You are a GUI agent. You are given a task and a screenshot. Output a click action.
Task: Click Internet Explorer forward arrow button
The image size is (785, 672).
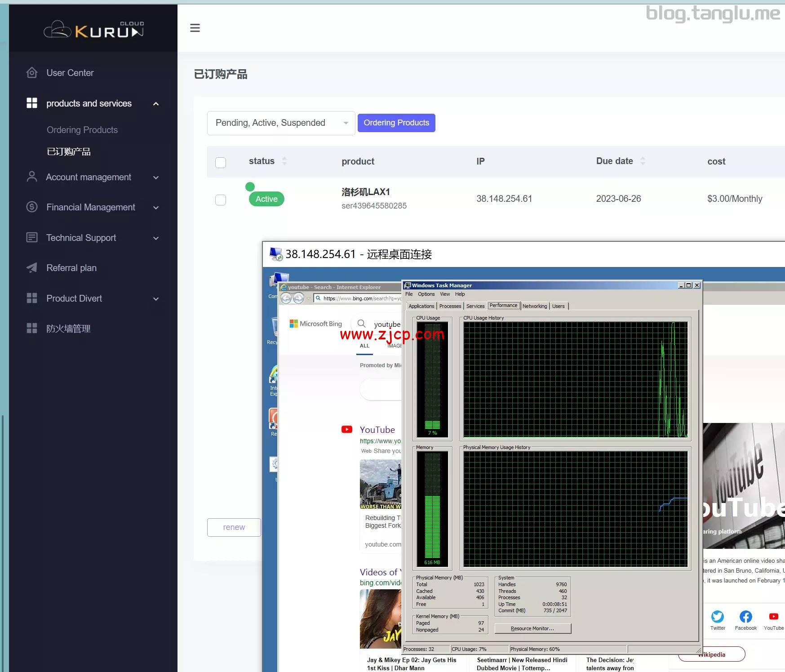coord(298,298)
